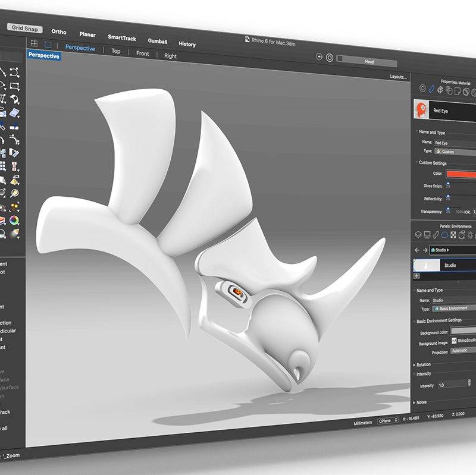Select the Studio environment thumbnail
Screen dimensions: 476x475
tap(425, 265)
